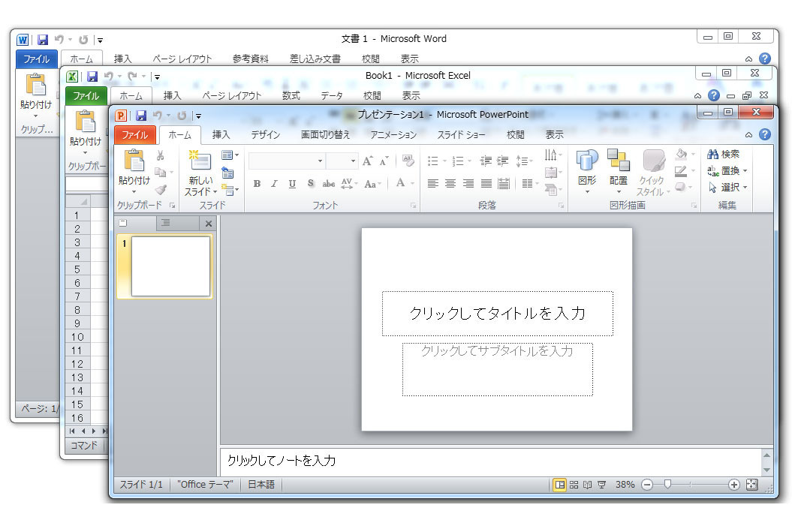Open the Customize Quick Access Toolbar dropdown in PowerPoint
This screenshot has width=792, height=532.
[198, 116]
